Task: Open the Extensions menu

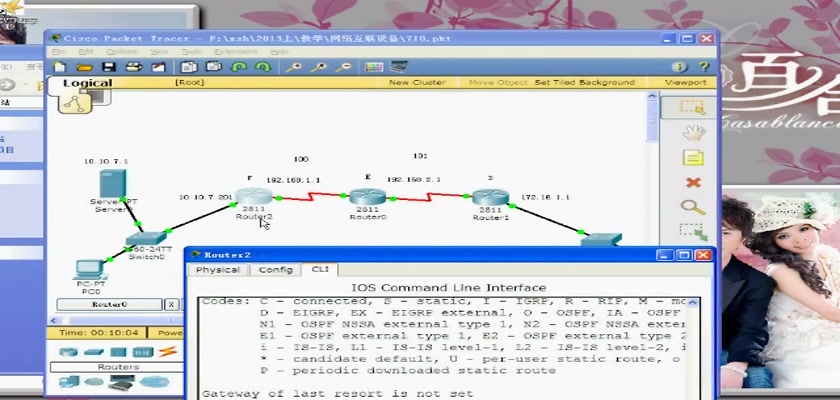Action: [236, 52]
